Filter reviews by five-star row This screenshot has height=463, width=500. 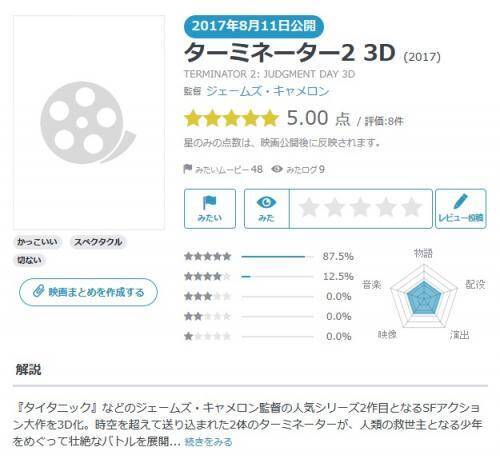click(269, 256)
